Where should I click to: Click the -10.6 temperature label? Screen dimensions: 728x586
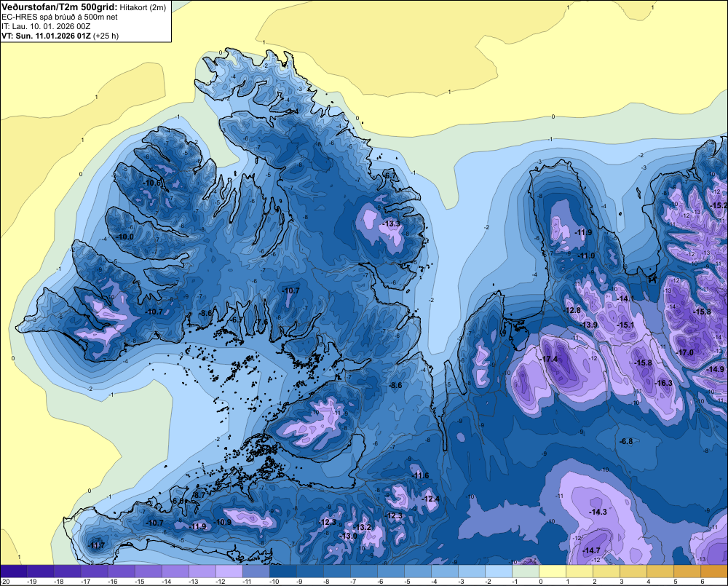152,183
